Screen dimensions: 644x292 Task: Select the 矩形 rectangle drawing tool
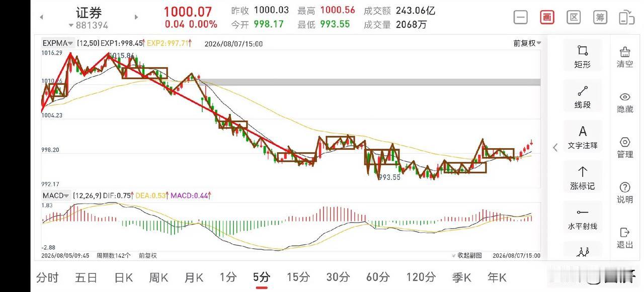[583, 56]
